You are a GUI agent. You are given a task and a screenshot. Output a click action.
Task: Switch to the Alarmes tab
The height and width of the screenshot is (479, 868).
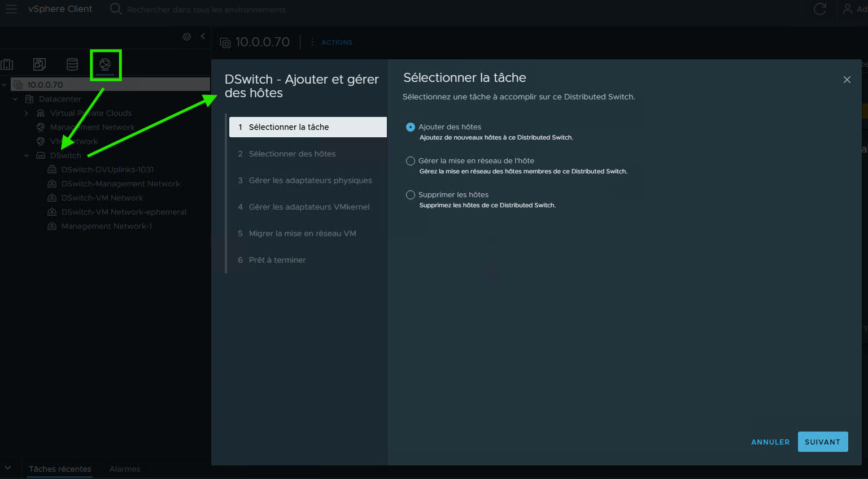click(x=125, y=469)
